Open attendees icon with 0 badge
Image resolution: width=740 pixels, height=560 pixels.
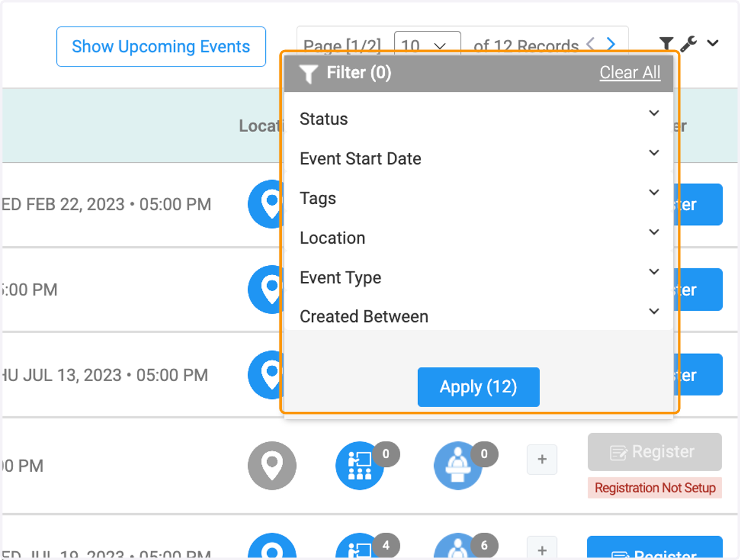point(360,466)
